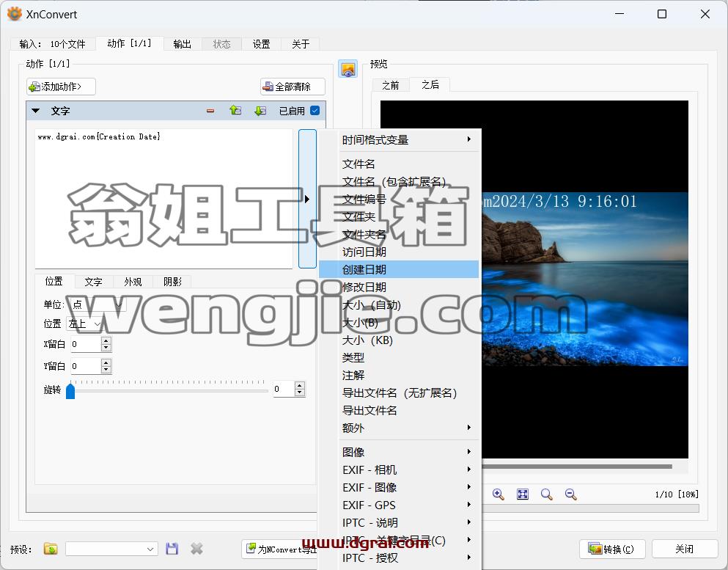Click the Add Action (添加动作) button
The height and width of the screenshot is (570, 728).
click(61, 87)
